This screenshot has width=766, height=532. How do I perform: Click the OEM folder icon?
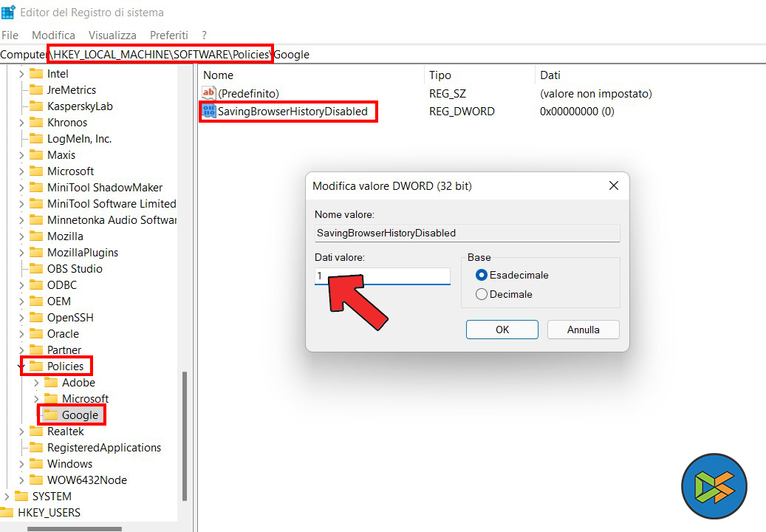(x=36, y=301)
